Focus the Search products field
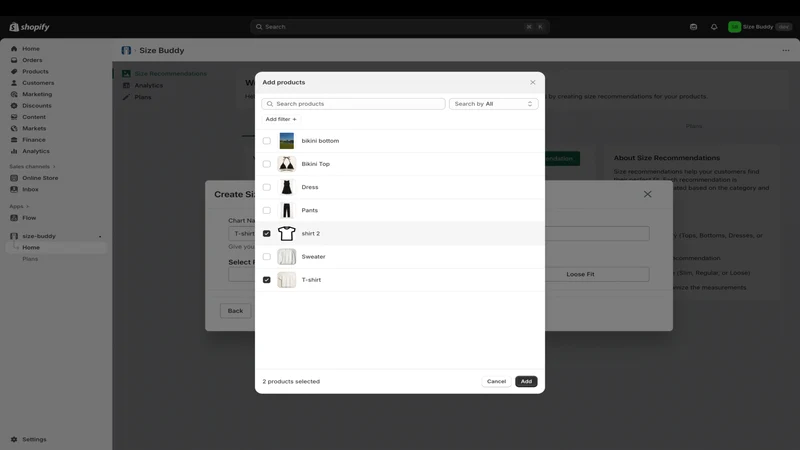The height and width of the screenshot is (450, 800). pyautogui.click(x=353, y=104)
